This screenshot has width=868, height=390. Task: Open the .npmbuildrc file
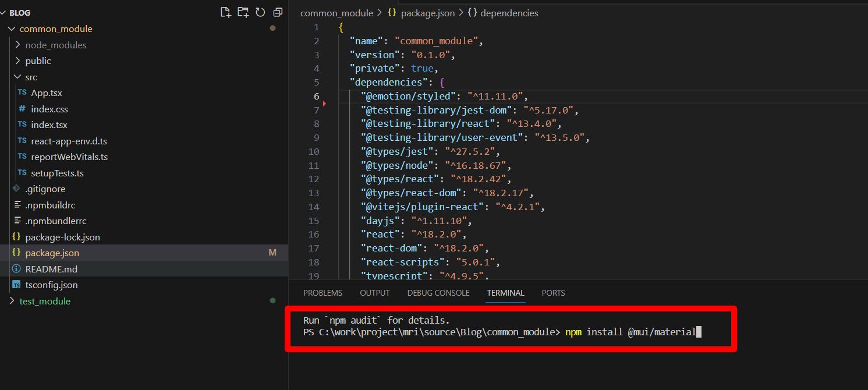click(x=50, y=205)
